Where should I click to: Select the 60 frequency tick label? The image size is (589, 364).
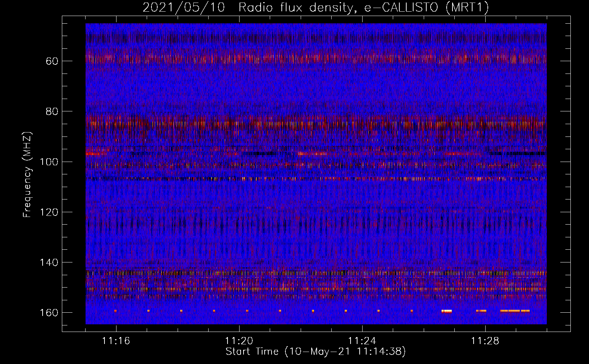click(x=52, y=61)
